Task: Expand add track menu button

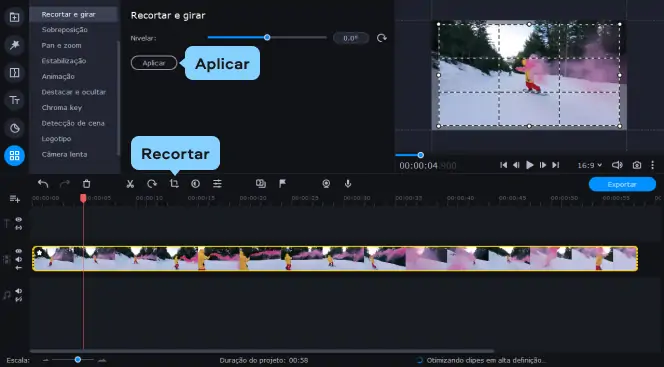Action: point(15,199)
